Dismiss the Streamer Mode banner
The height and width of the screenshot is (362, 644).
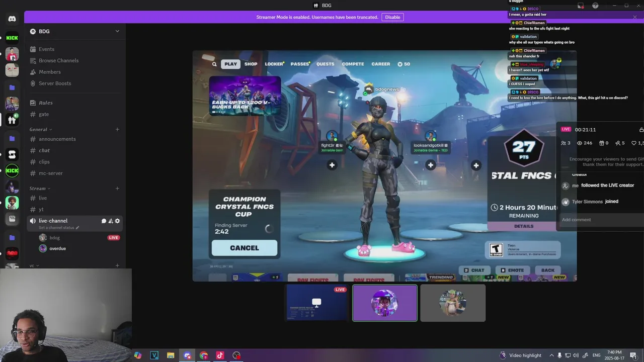coord(635,17)
